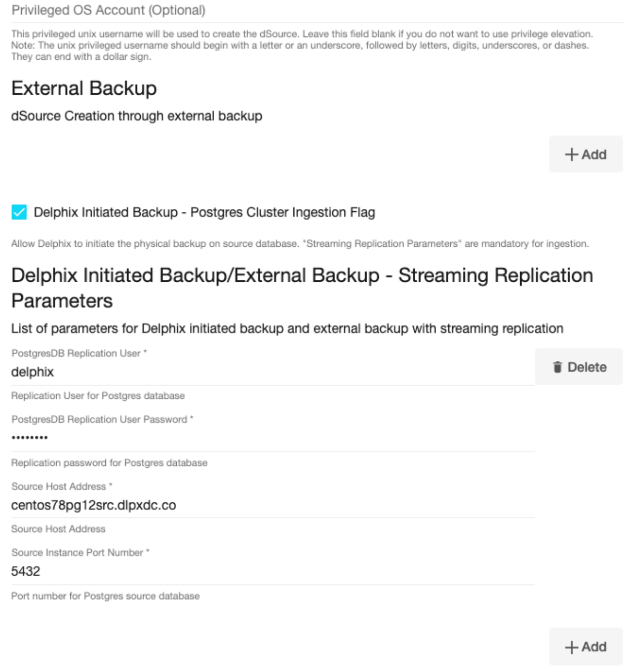Click the "Allow Delphix to initiate" description text
Screen dimensions: 629x672
tap(300, 244)
